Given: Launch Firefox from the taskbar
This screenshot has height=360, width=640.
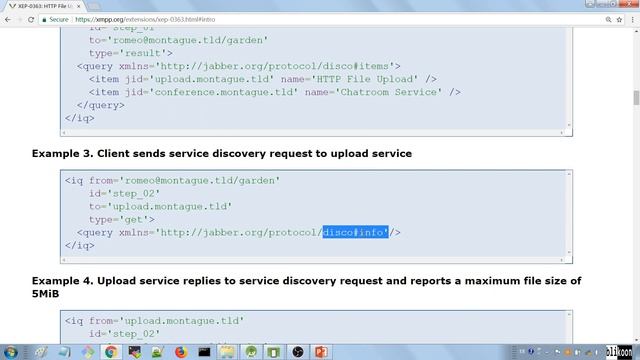Looking at the screenshot, I should point(181,352).
